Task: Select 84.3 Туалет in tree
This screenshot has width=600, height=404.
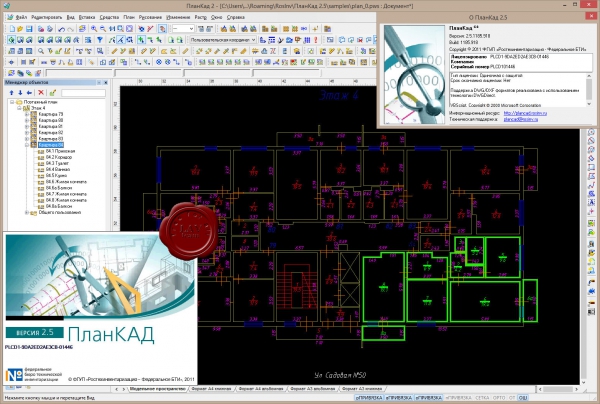Action: point(57,163)
